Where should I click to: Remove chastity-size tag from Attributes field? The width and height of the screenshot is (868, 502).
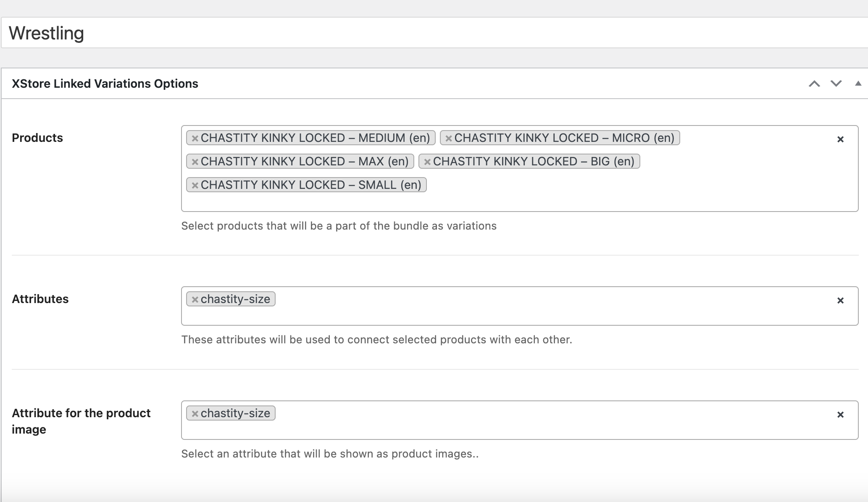tap(195, 299)
